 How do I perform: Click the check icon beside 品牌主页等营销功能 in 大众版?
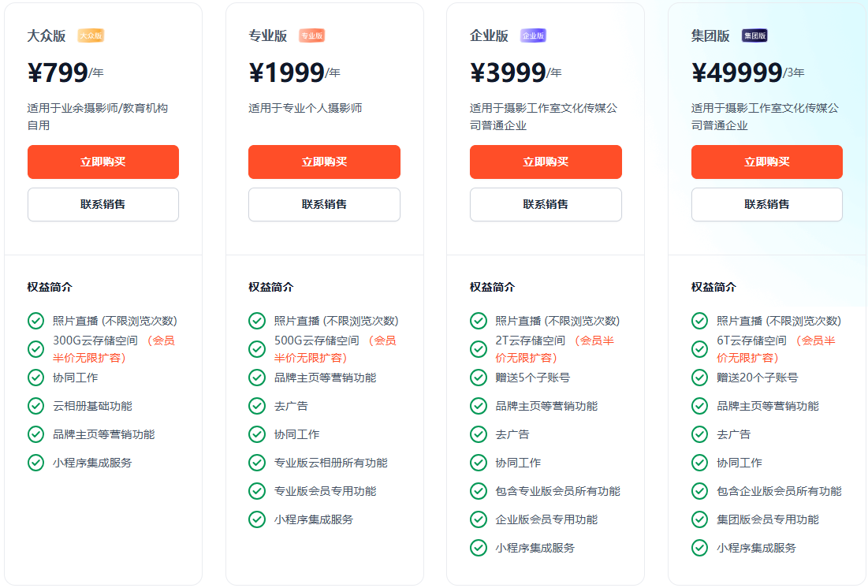click(x=35, y=434)
